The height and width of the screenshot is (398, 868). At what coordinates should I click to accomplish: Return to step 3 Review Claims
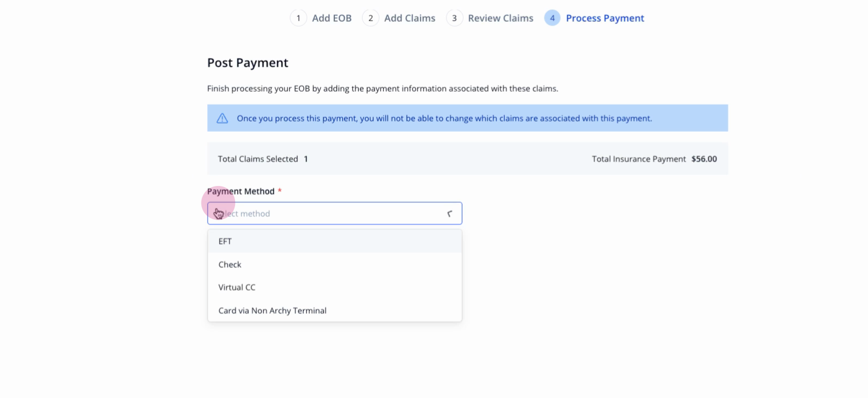coord(490,18)
